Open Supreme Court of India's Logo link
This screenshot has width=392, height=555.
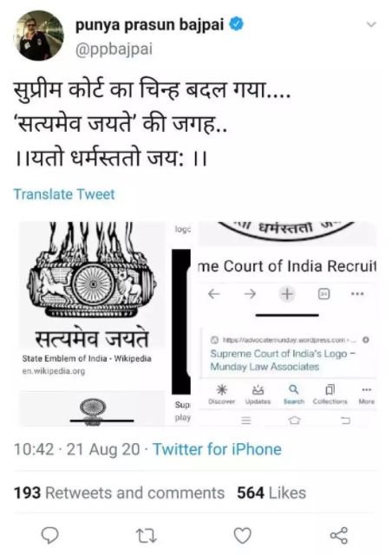click(x=283, y=361)
